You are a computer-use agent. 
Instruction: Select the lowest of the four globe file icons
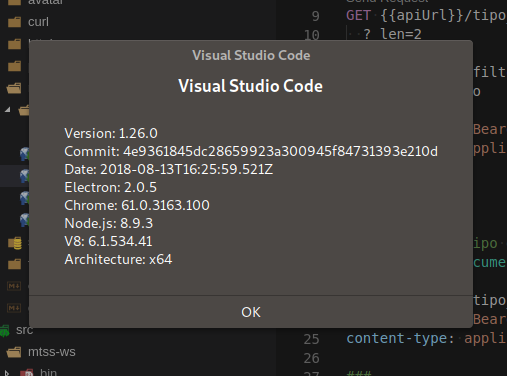pyautogui.click(x=24, y=220)
